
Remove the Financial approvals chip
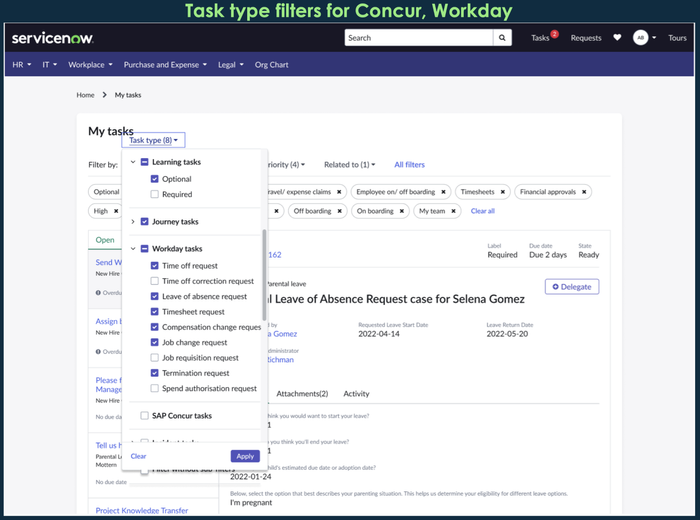point(584,192)
